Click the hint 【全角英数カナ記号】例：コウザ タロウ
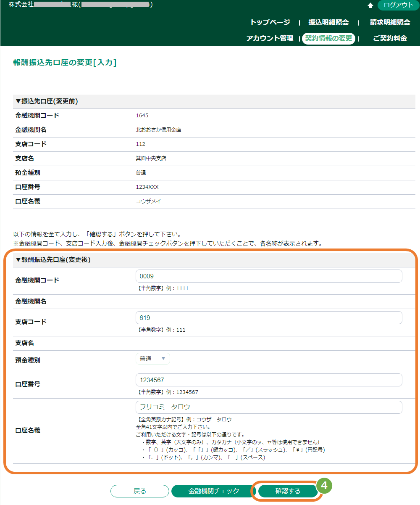 185,420
